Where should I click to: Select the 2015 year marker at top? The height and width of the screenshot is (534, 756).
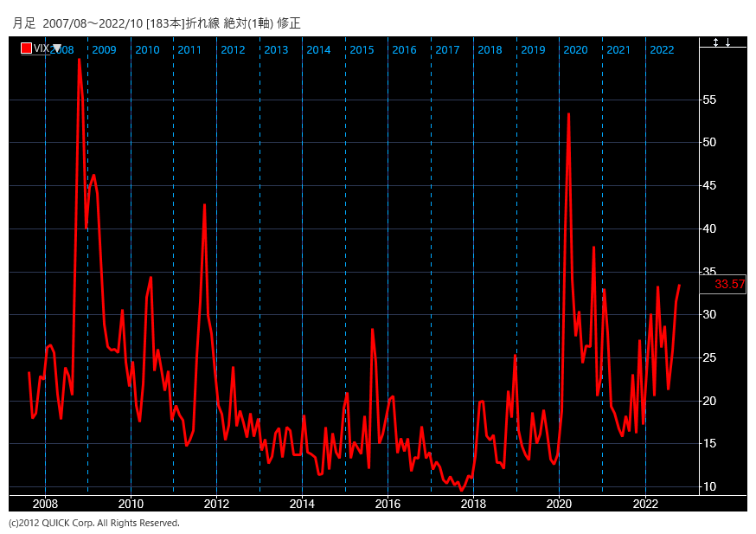pyautogui.click(x=362, y=50)
